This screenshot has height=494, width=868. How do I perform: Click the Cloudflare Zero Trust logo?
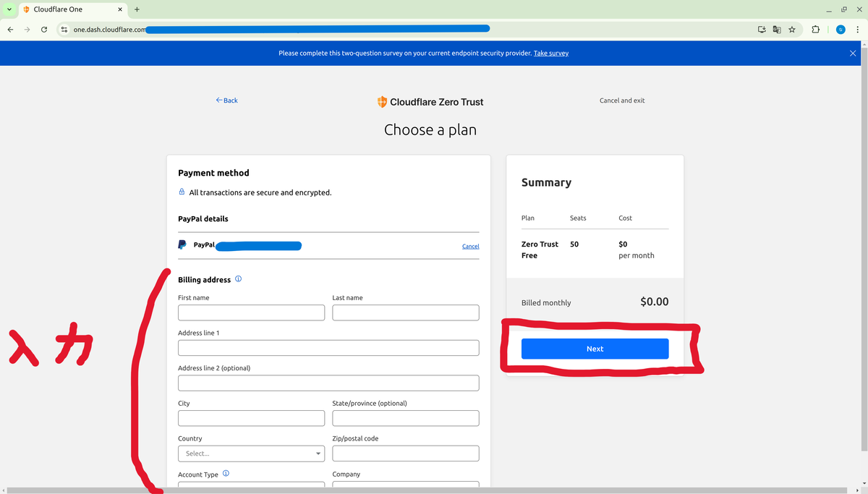click(430, 102)
